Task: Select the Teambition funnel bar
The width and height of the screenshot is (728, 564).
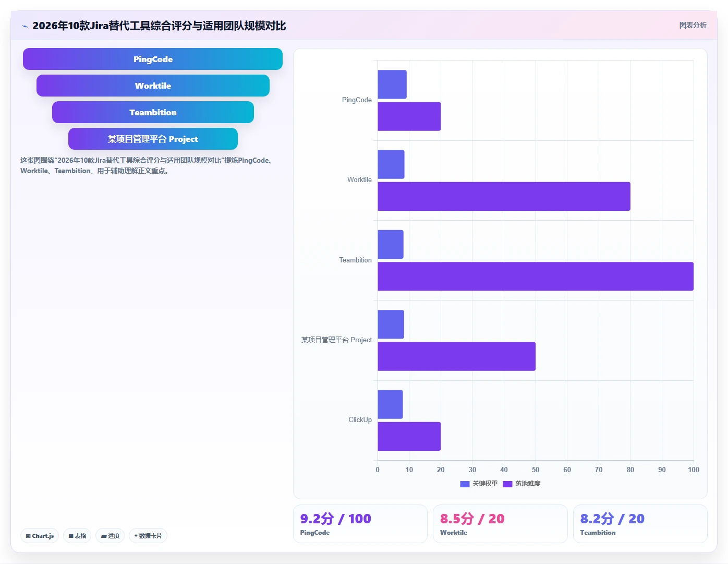Action: point(153,112)
